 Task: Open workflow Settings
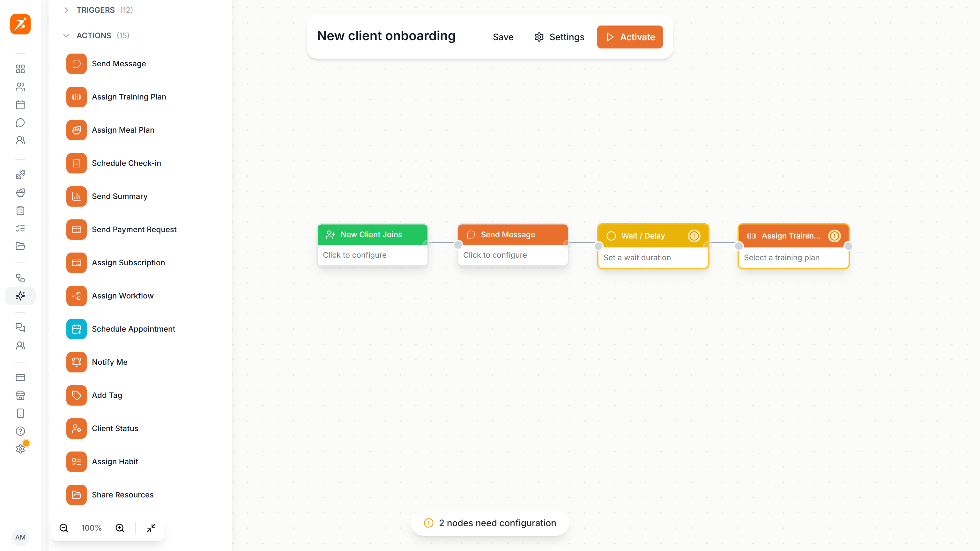coord(559,37)
